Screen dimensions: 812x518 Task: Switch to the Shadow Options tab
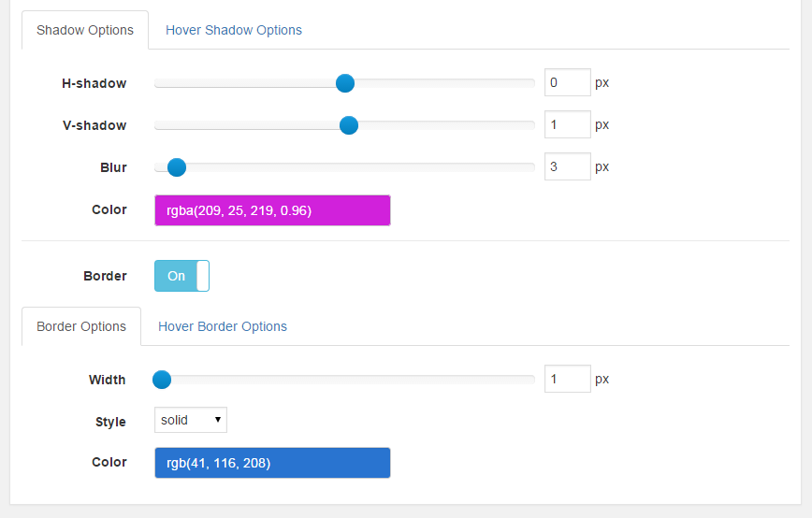[x=85, y=30]
